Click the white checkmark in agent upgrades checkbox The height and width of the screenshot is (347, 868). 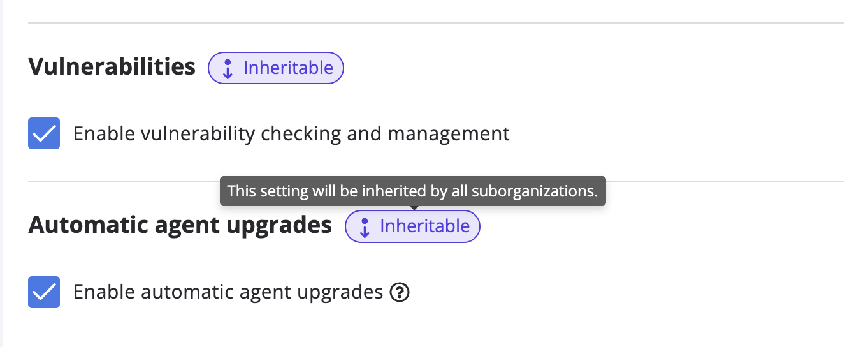44,293
